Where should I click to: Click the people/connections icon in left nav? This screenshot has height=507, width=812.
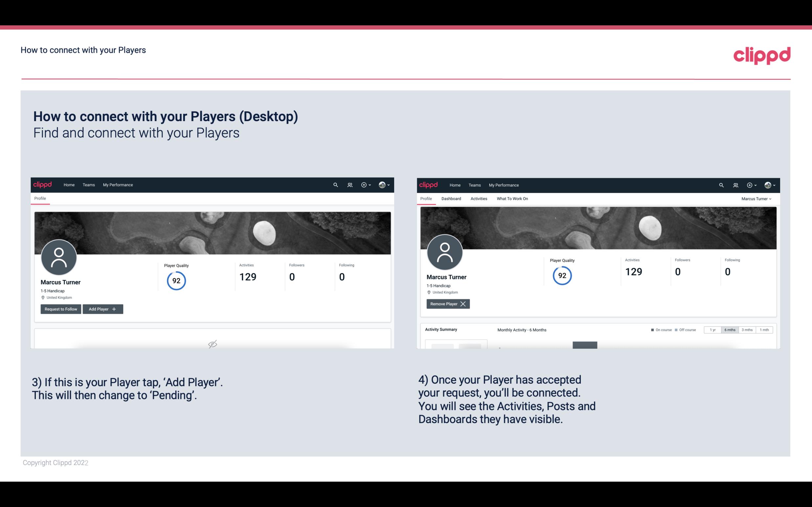[350, 184]
